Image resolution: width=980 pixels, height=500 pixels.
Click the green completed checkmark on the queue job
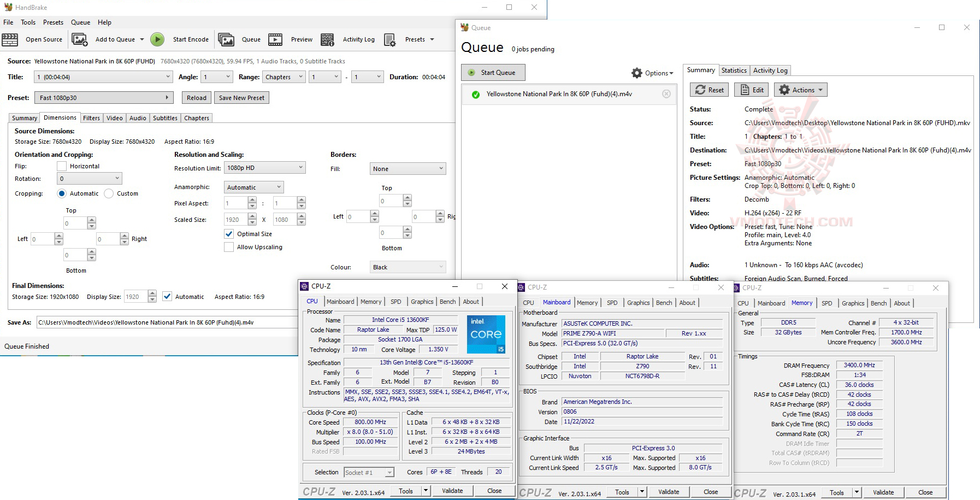476,95
